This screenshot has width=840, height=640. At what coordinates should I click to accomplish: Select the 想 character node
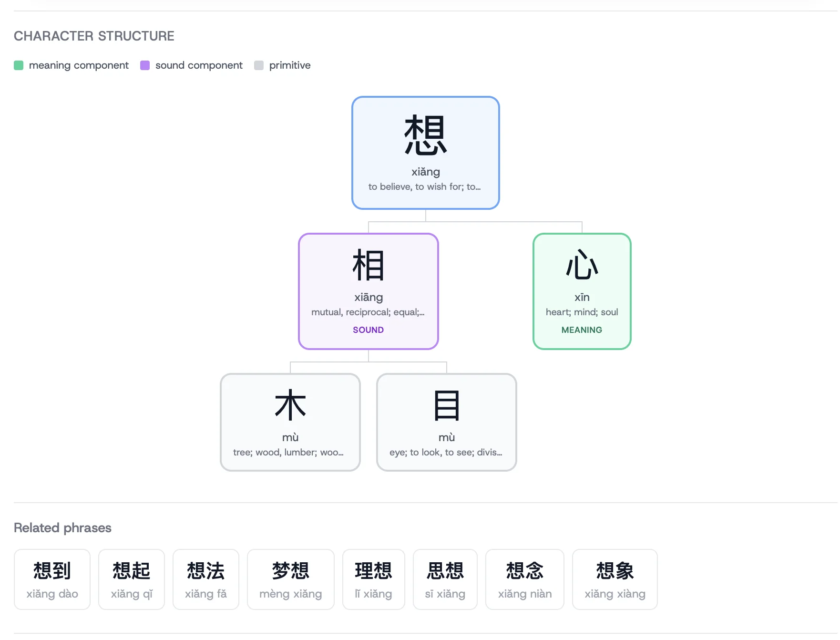[425, 153]
